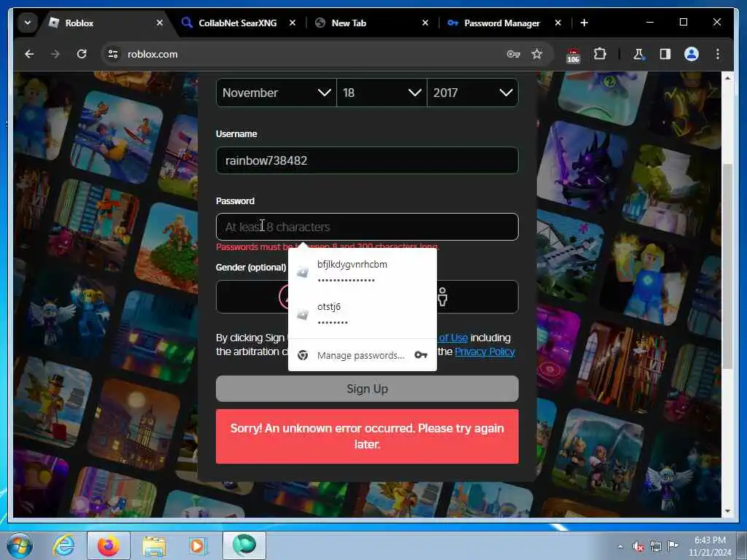
Task: Close the New Tab tab
Action: click(425, 23)
